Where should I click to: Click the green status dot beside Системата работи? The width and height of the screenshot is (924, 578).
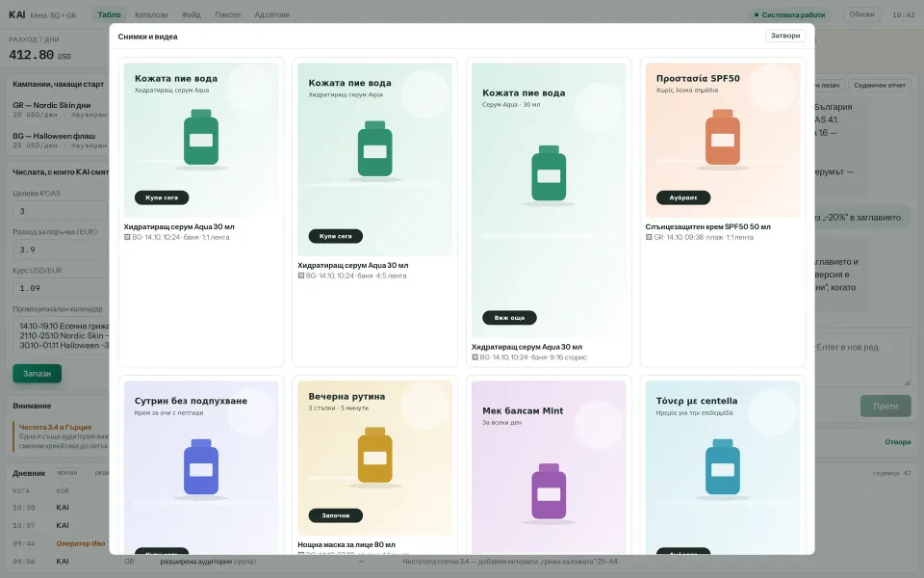(757, 14)
